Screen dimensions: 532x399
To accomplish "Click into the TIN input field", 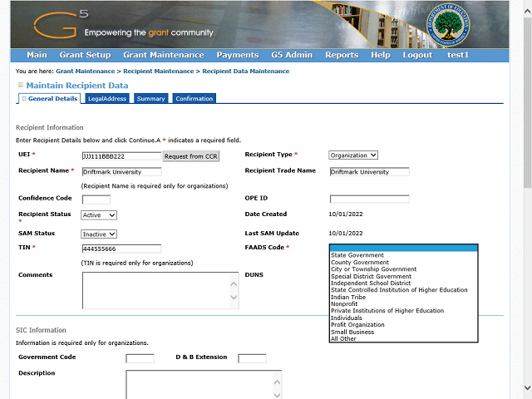I will (121, 249).
